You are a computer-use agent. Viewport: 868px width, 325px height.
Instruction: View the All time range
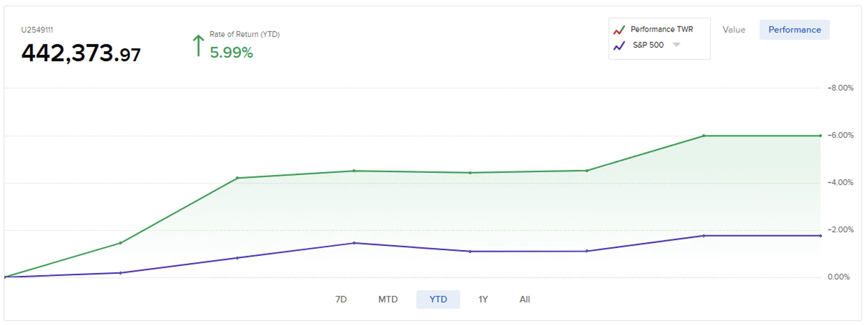525,299
